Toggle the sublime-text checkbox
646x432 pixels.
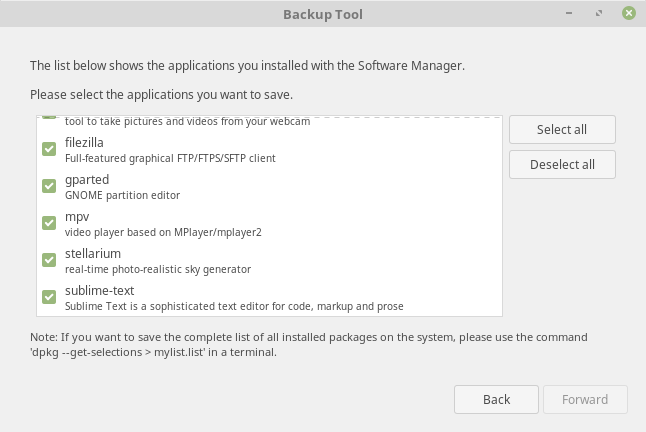[49, 297]
